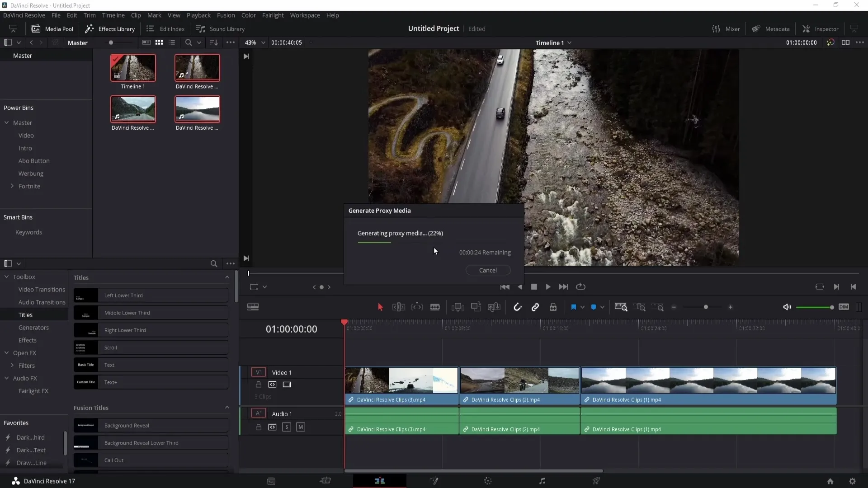
Task: Select the Blade Edit Mode tool
Action: click(435, 307)
